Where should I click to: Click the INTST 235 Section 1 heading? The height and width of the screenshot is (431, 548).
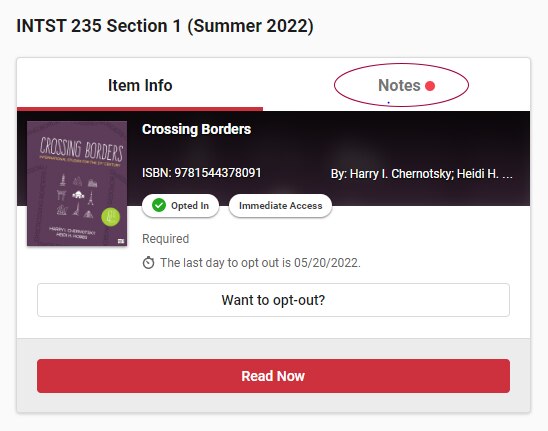pyautogui.click(x=165, y=26)
